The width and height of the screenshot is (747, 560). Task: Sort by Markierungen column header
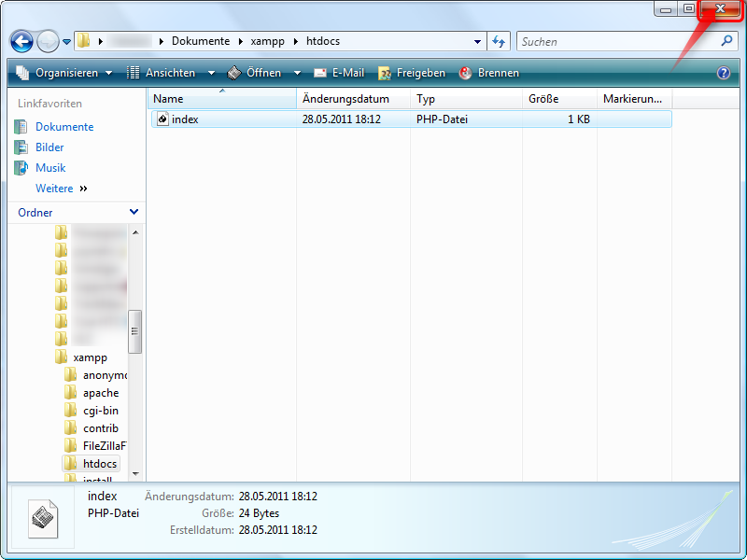tap(635, 99)
